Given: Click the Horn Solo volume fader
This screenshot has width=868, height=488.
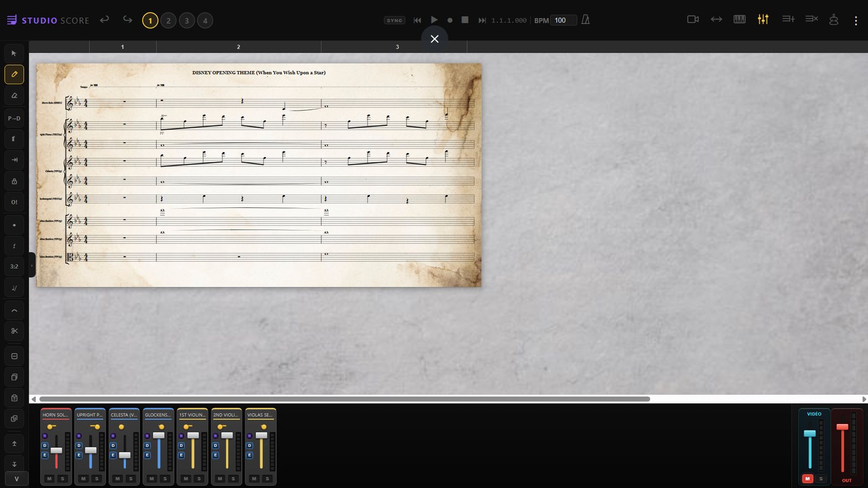Looking at the screenshot, I should [56, 451].
